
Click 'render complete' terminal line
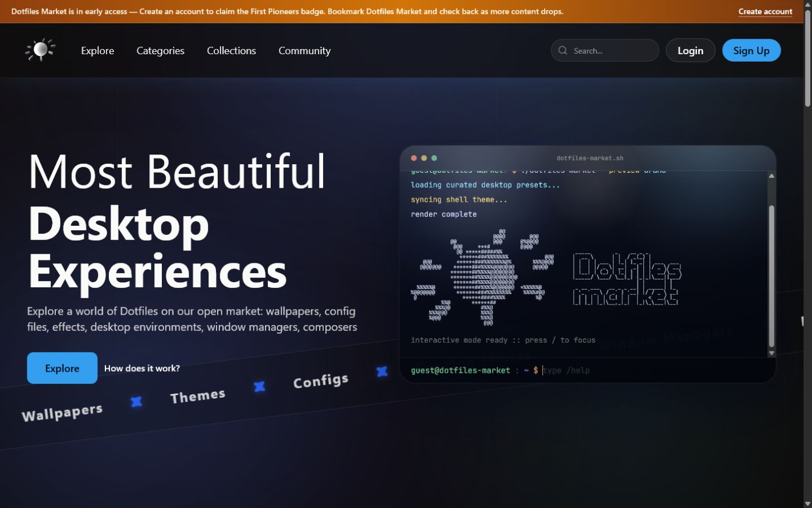coord(444,214)
